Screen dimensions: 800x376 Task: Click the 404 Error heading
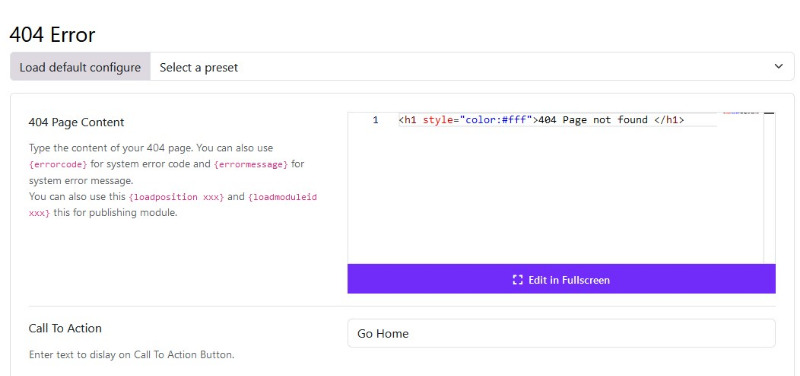tap(52, 35)
